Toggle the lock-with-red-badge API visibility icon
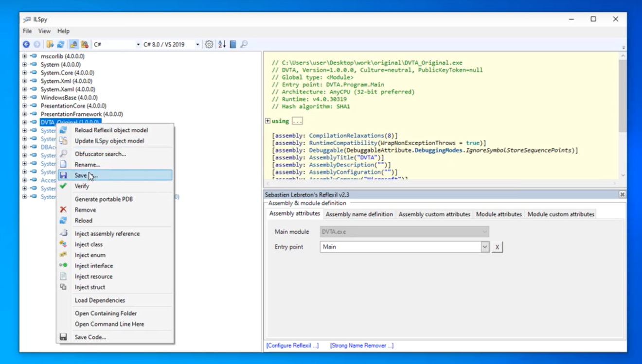Screen dimensions: 642x364 point(85,44)
